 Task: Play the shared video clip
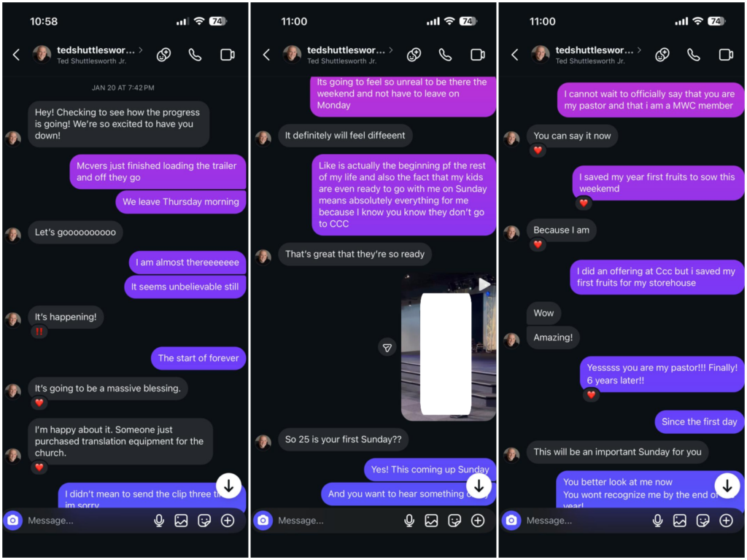click(484, 284)
